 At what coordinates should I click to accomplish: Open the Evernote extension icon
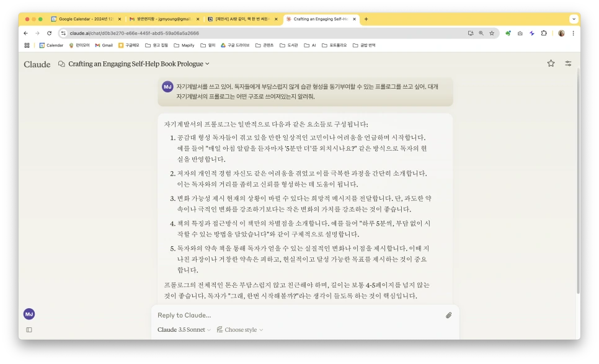coord(508,33)
